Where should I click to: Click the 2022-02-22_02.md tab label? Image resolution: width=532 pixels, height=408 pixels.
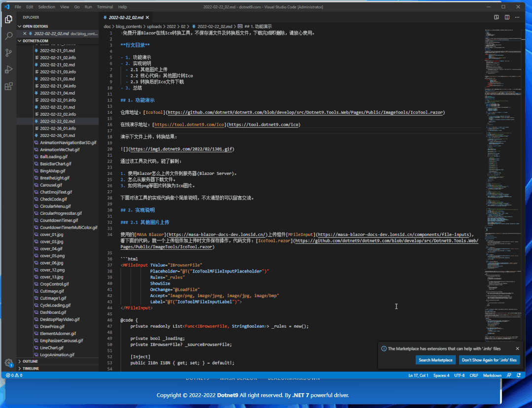coord(126,17)
